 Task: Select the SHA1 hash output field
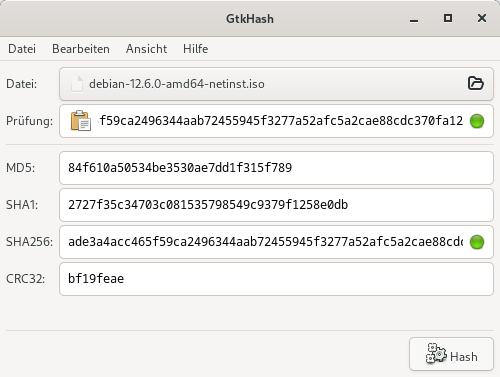tap(276, 205)
